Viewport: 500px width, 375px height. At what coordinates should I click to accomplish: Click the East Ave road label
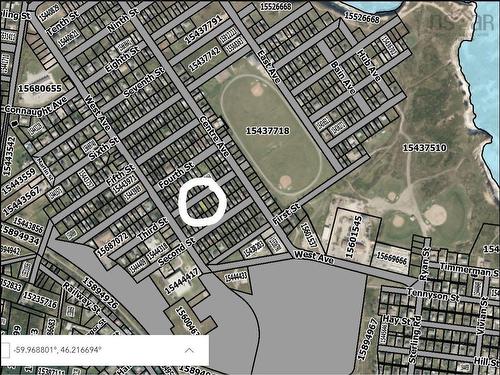[270, 67]
